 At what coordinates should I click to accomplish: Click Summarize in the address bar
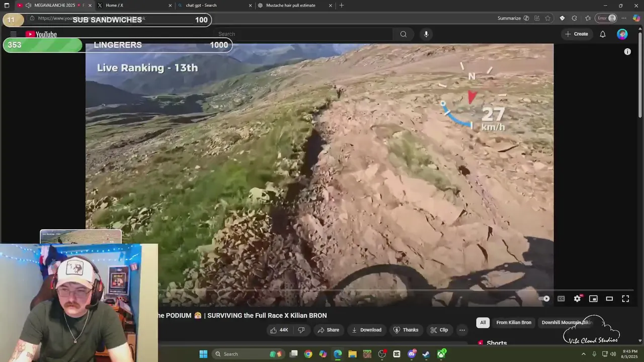[513, 18]
